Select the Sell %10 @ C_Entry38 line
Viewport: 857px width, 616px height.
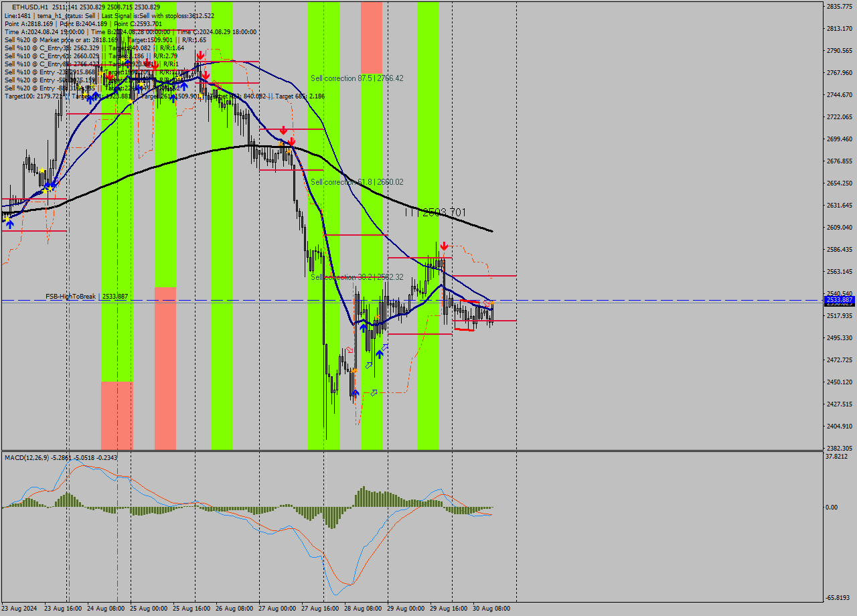[x=94, y=48]
